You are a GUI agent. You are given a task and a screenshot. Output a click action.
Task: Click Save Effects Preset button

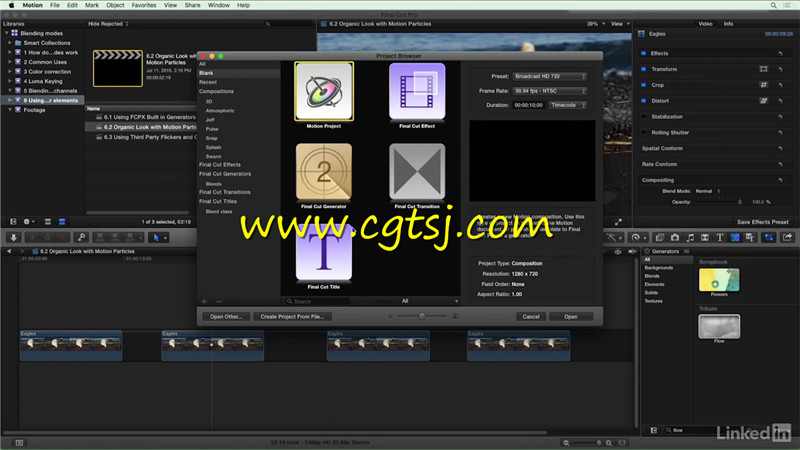tap(762, 222)
